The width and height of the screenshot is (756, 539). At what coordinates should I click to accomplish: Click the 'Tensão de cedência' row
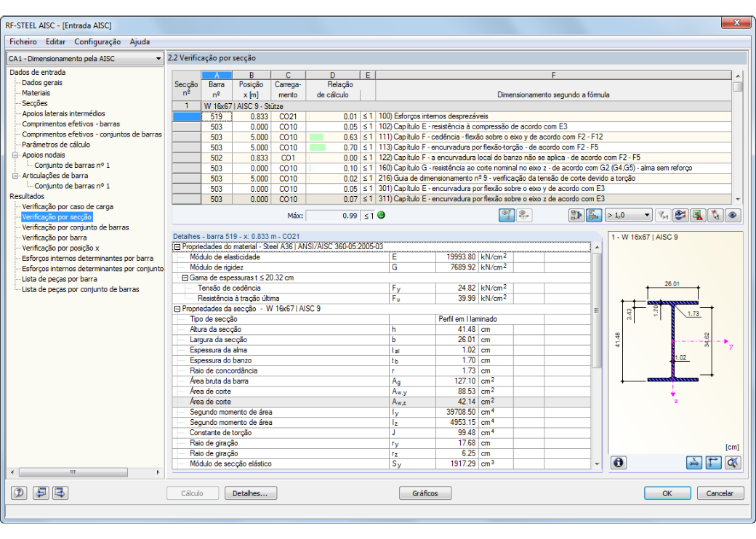coord(381,288)
